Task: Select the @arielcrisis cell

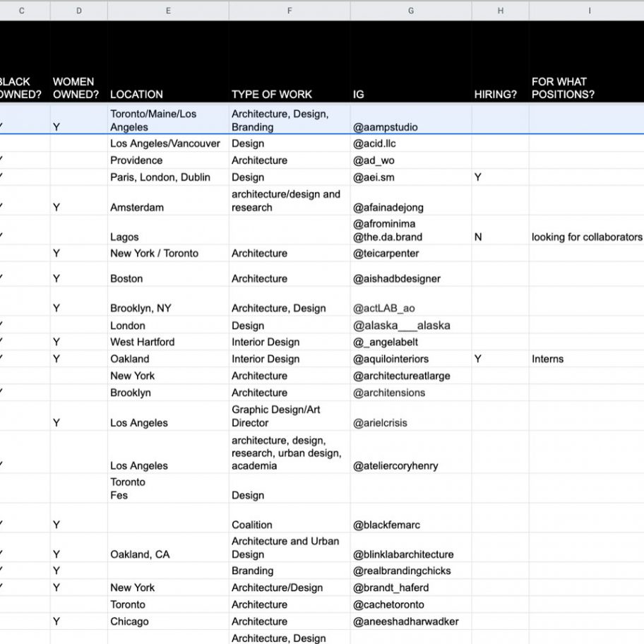Action: tap(411, 416)
